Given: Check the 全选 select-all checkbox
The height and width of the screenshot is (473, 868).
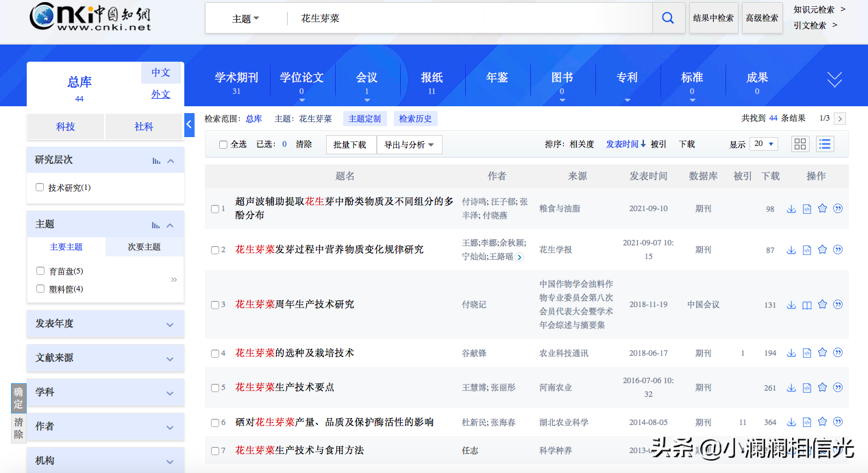Looking at the screenshot, I should tap(223, 145).
